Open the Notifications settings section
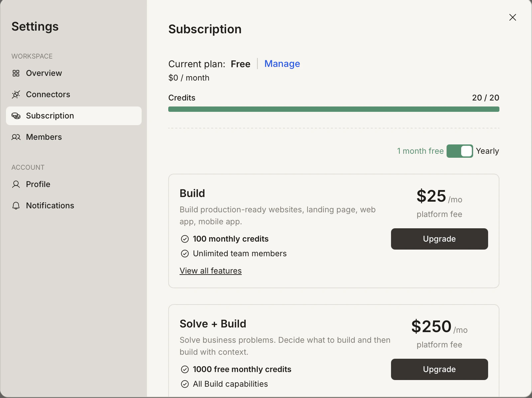This screenshot has height=398, width=532. [50, 206]
